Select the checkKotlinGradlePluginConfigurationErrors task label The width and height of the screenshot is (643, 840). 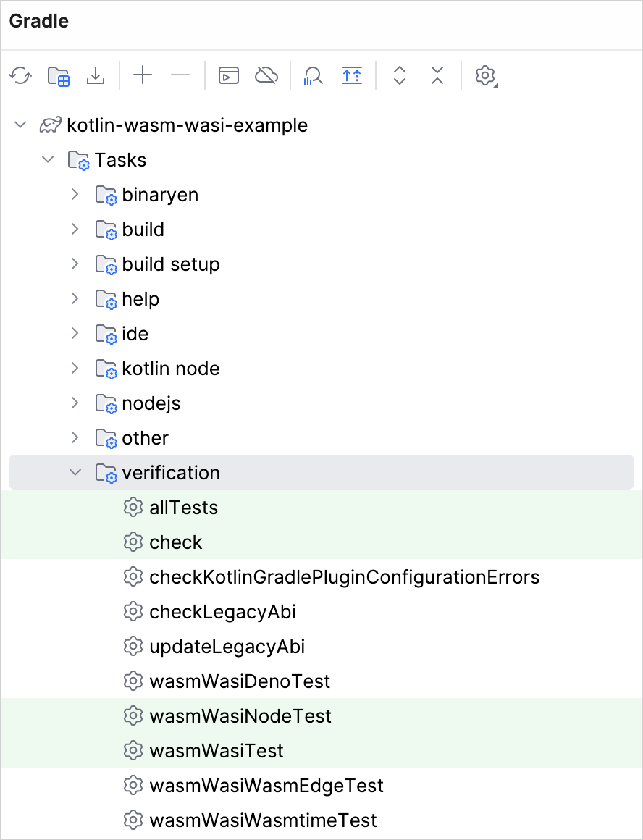(x=345, y=577)
